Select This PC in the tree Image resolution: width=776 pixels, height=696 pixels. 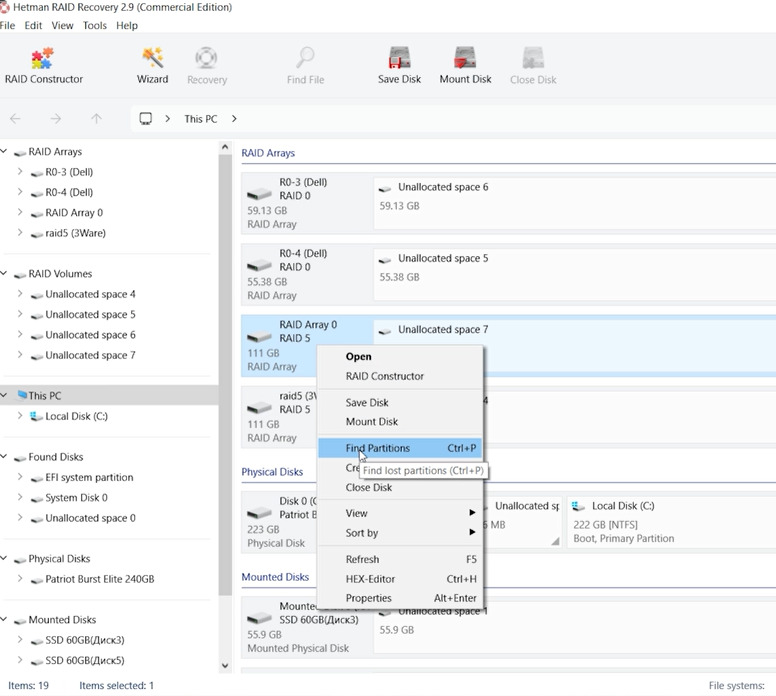pyautogui.click(x=109, y=396)
